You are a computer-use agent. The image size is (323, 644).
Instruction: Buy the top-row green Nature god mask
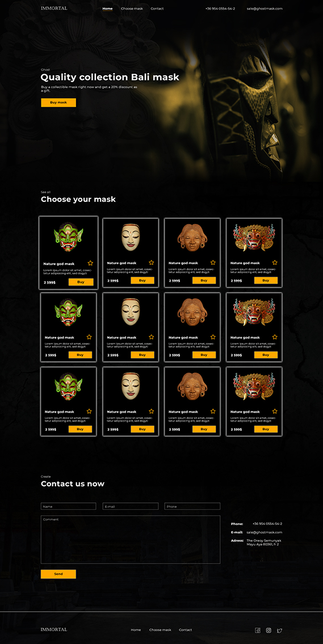81,282
